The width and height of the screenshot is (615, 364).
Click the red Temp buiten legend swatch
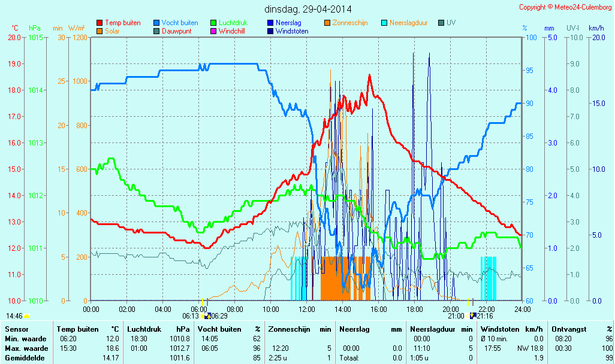pyautogui.click(x=100, y=23)
